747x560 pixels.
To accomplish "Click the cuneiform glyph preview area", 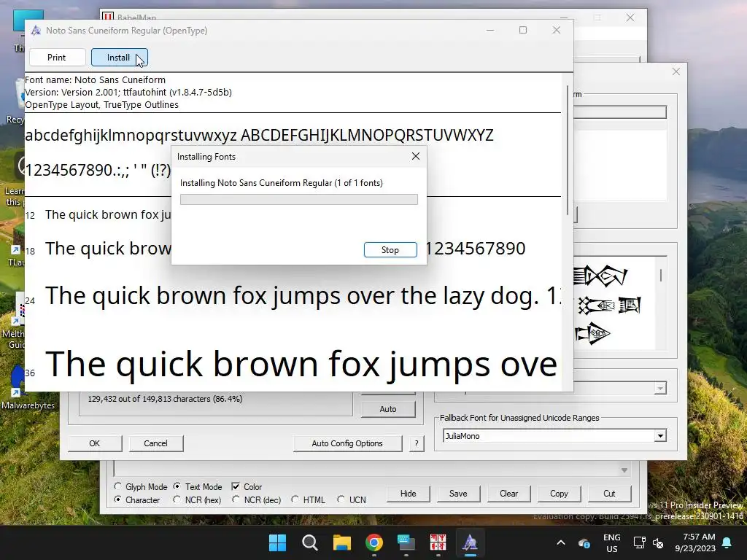I will tap(614, 304).
